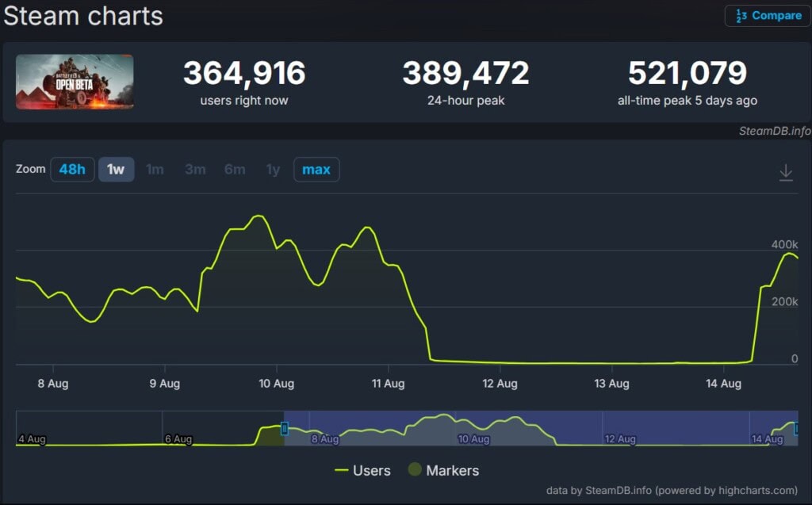Click the 389,472 24-hour peak figure

pos(465,72)
